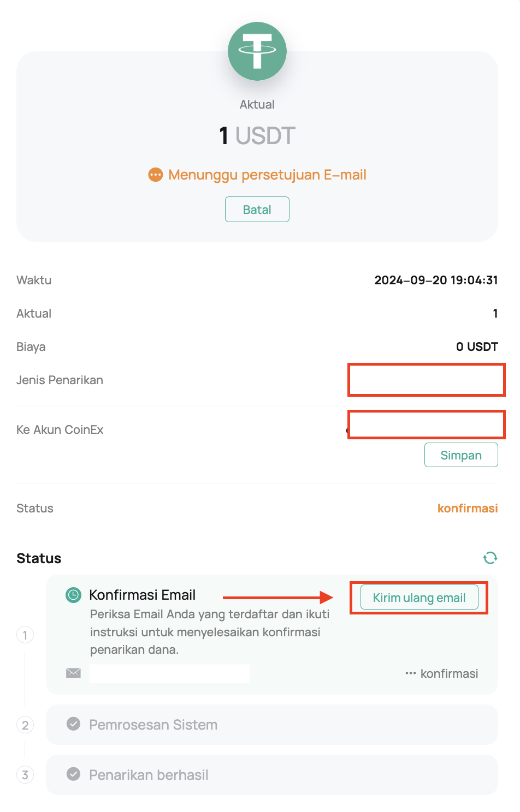The width and height of the screenshot is (520, 812).
Task: Select the Pemrosesan Sistem step row
Action: [272, 725]
